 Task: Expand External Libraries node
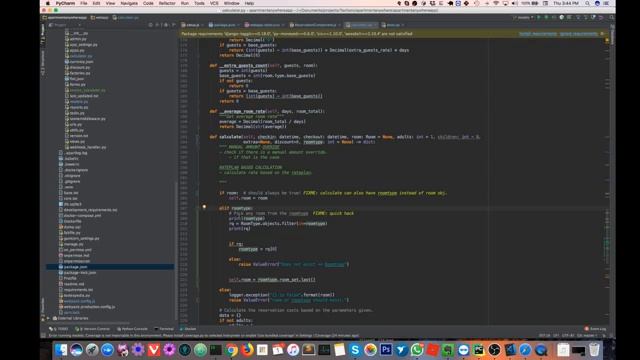[49, 318]
